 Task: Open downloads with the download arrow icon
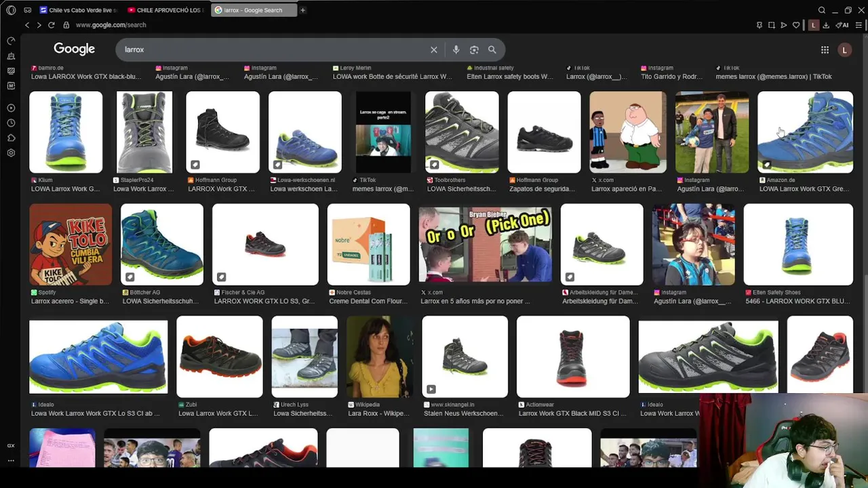[826, 25]
